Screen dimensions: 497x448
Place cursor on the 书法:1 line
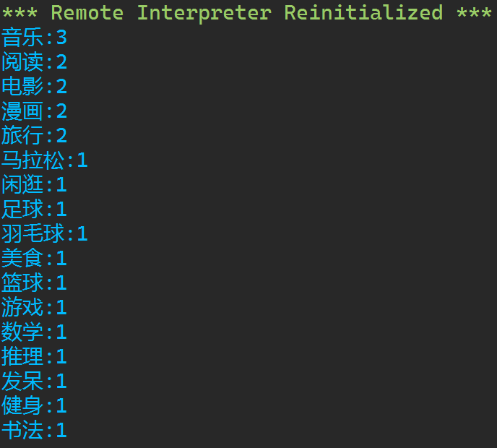(x=34, y=431)
